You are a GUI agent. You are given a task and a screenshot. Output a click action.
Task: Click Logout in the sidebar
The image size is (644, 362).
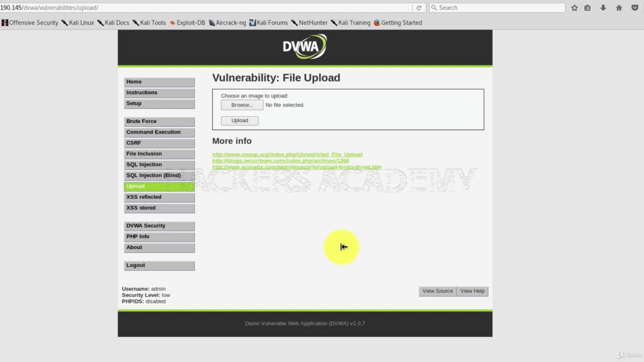click(159, 265)
